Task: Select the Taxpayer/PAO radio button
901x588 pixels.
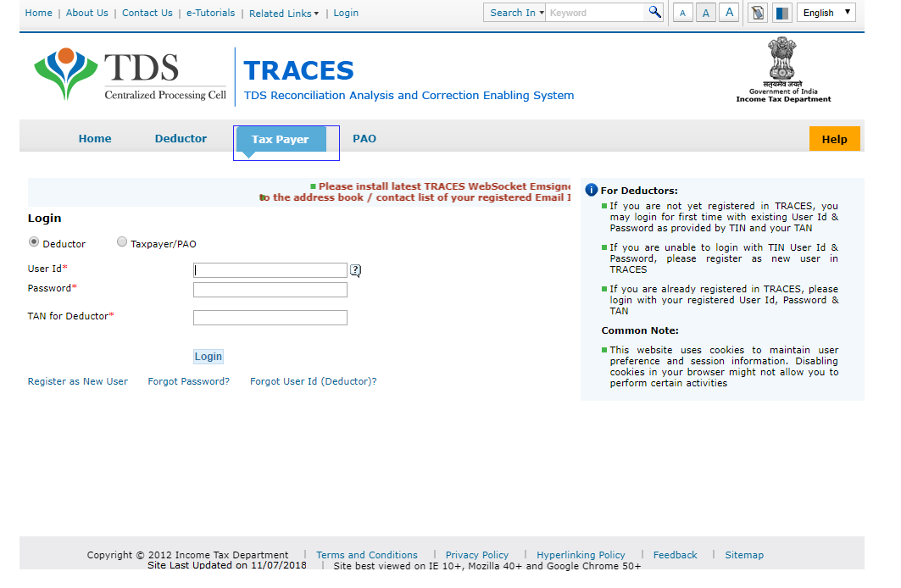Action: click(121, 241)
